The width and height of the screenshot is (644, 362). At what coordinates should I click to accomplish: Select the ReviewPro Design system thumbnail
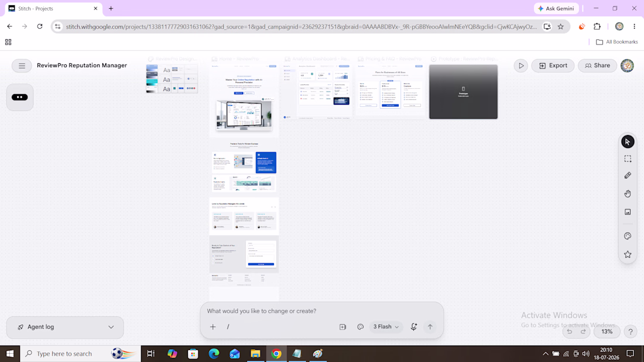click(172, 78)
